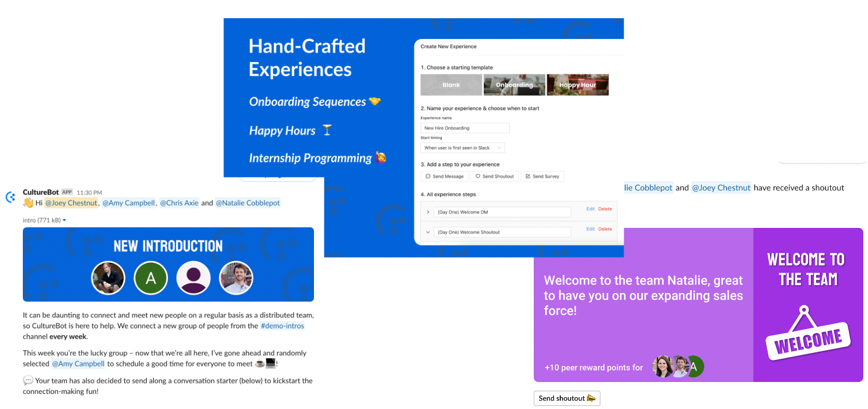Open the @Natalie Cobblepot mention
The height and width of the screenshot is (409, 868).
(x=247, y=203)
